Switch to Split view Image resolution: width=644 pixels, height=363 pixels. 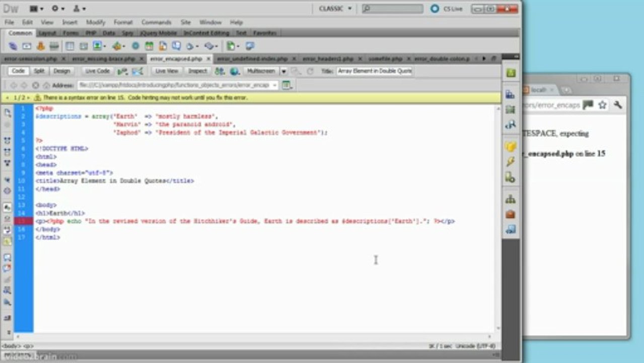tap(39, 71)
